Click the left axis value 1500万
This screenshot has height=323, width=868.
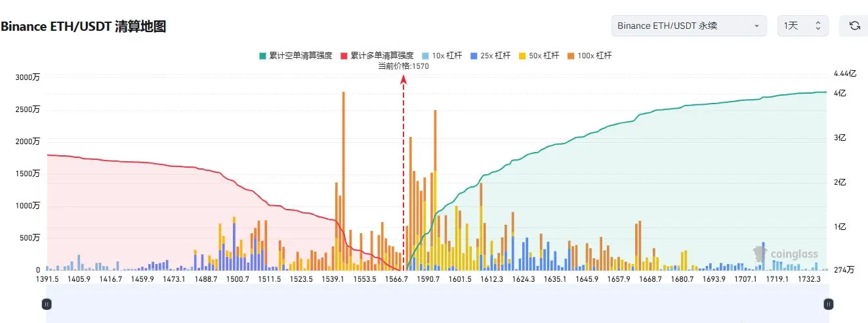tap(28, 174)
